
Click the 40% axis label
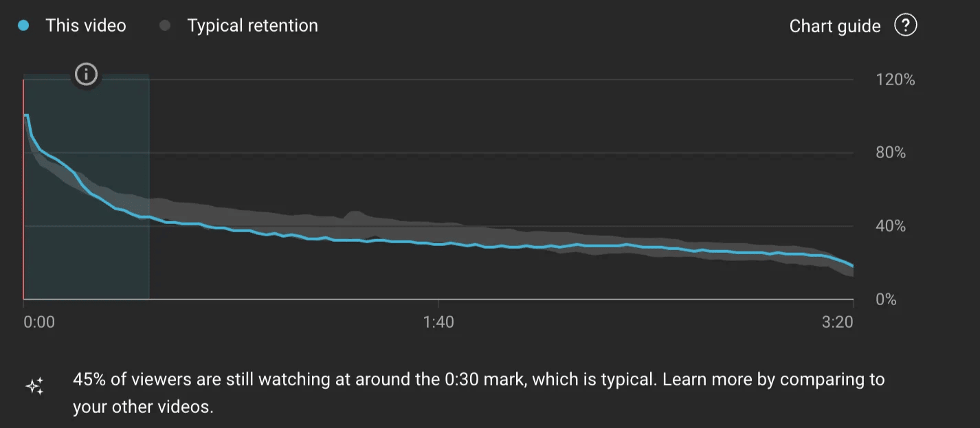pyautogui.click(x=891, y=226)
